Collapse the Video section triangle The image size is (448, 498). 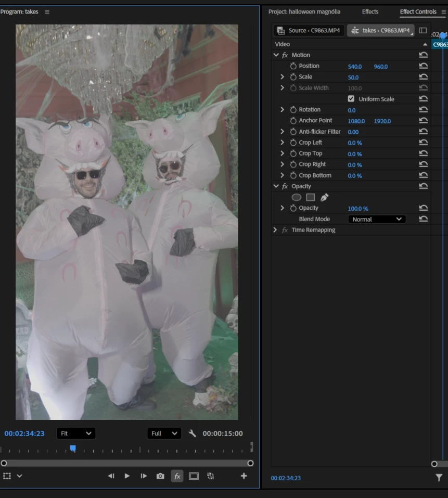(425, 44)
